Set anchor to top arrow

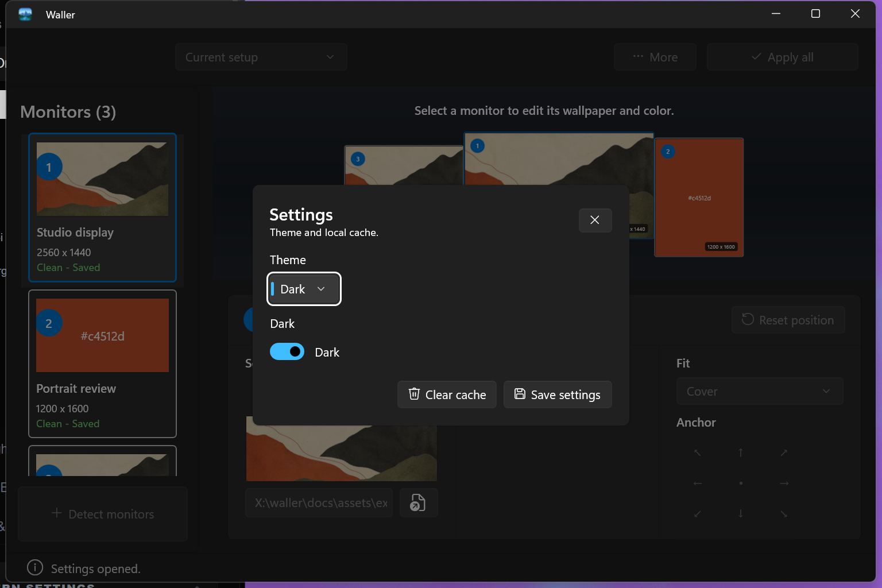[x=741, y=453]
